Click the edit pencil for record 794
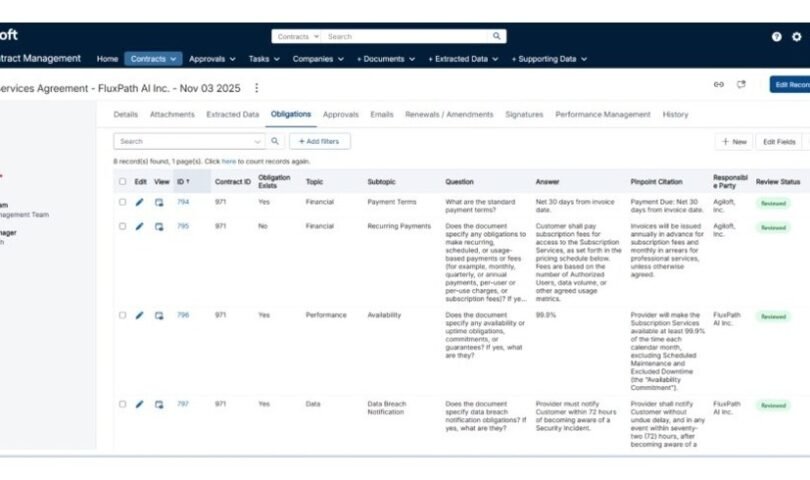 pyautogui.click(x=140, y=202)
